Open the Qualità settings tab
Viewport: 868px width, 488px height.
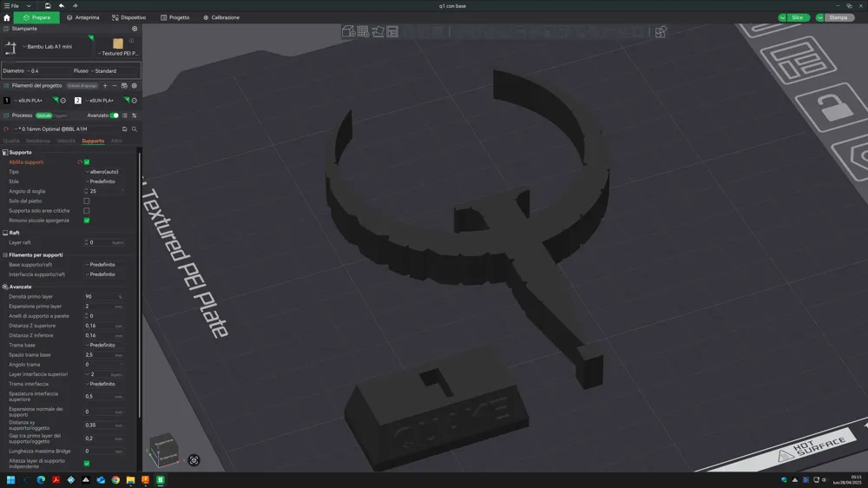coord(11,142)
